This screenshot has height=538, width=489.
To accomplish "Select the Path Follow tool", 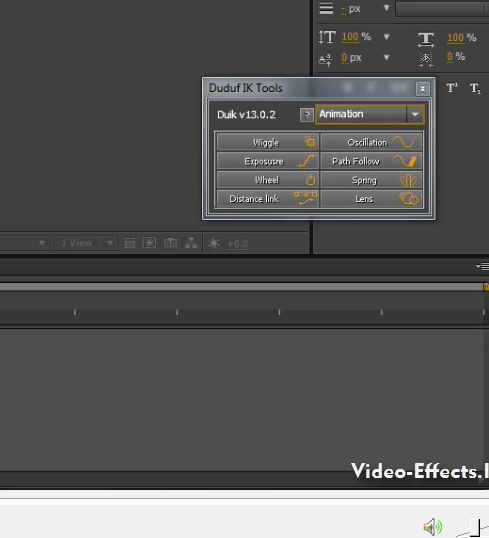I will coord(371,161).
